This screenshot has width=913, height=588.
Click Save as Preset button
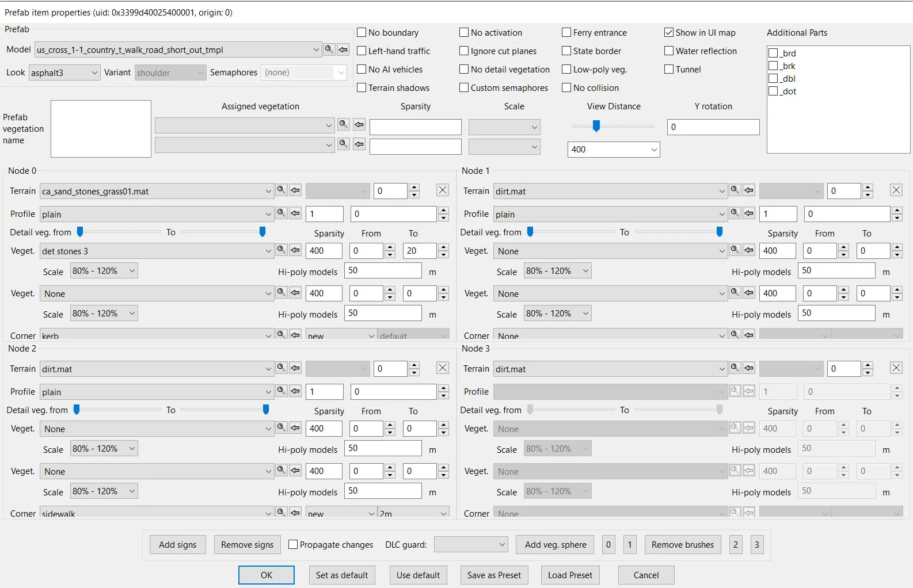pyautogui.click(x=494, y=575)
